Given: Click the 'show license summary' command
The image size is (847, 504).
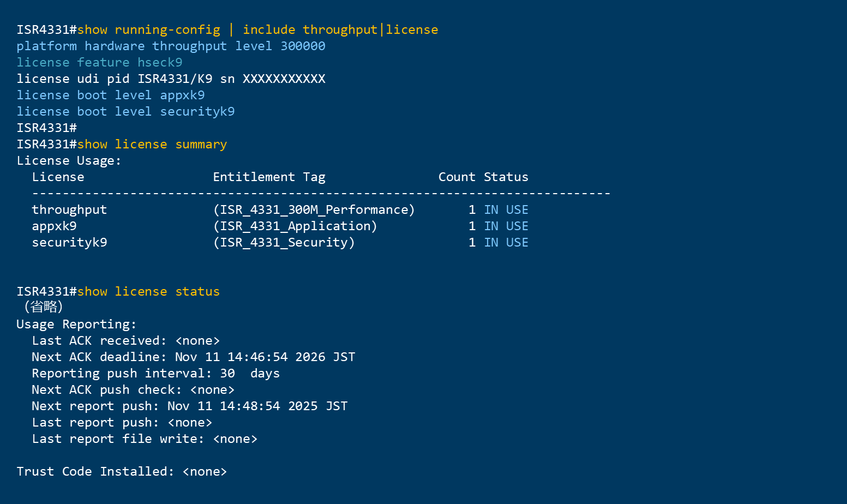Looking at the screenshot, I should point(152,145).
